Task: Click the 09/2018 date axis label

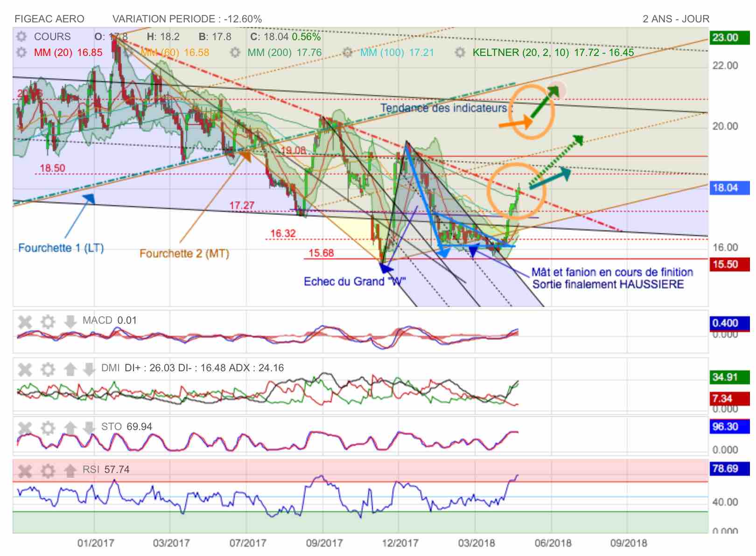Action: click(x=629, y=543)
